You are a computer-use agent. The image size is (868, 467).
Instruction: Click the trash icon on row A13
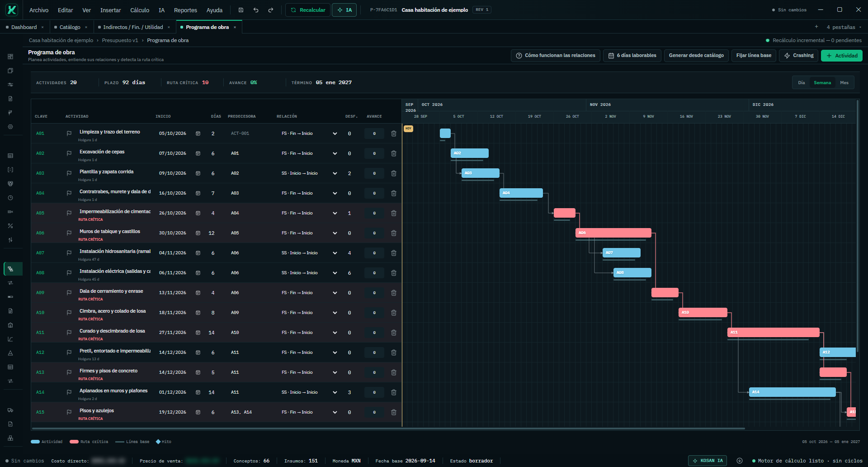[394, 372]
